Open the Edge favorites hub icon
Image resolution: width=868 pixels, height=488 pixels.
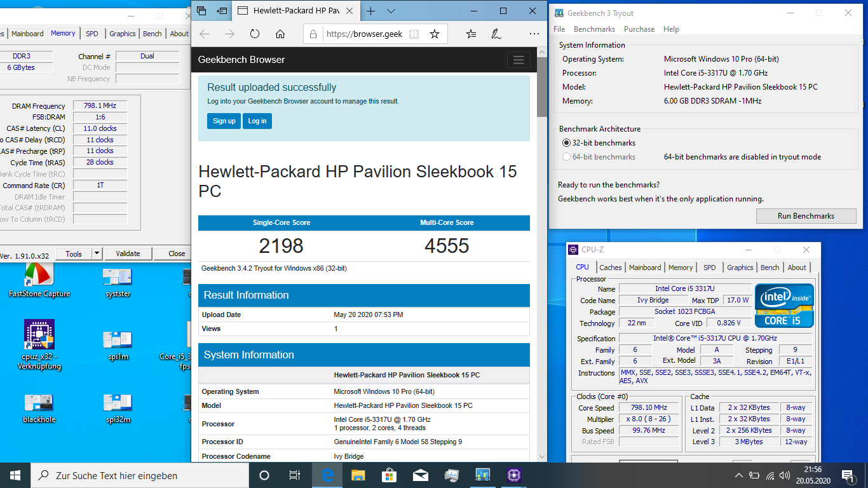(x=471, y=34)
